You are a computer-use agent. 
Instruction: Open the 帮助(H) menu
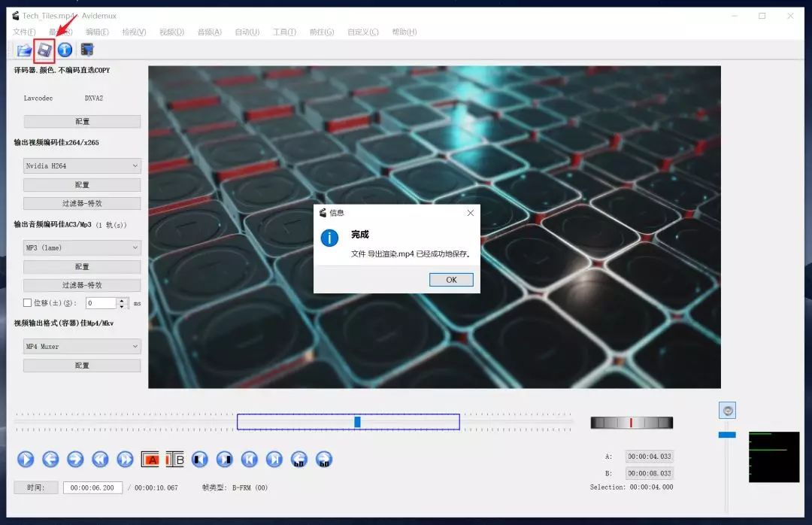(x=404, y=32)
